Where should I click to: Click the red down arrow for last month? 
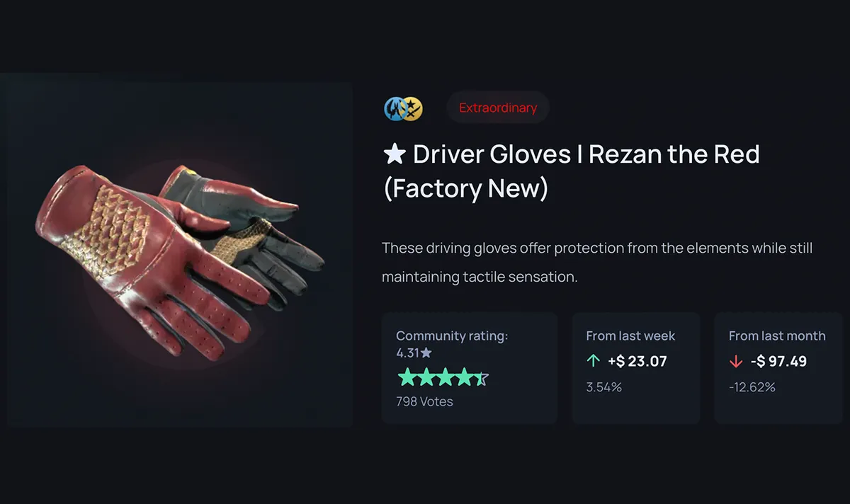736,361
